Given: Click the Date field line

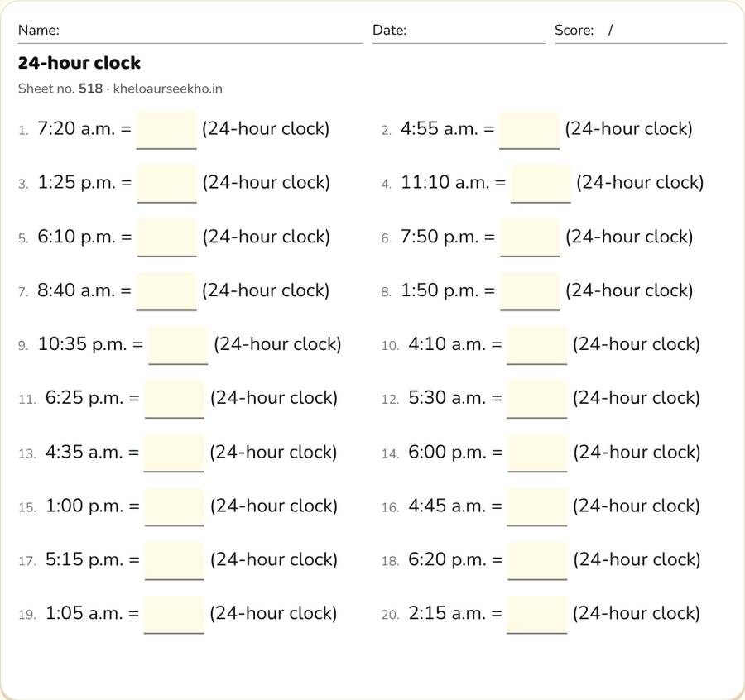Looking at the screenshot, I should coord(459,31).
